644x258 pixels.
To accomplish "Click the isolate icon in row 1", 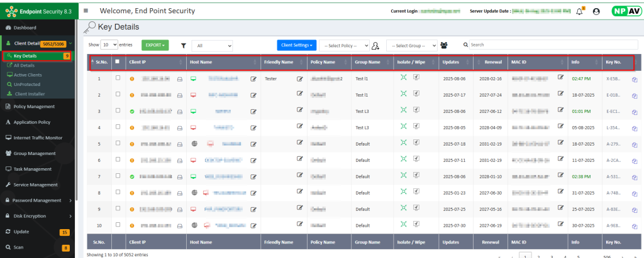I will tap(404, 78).
